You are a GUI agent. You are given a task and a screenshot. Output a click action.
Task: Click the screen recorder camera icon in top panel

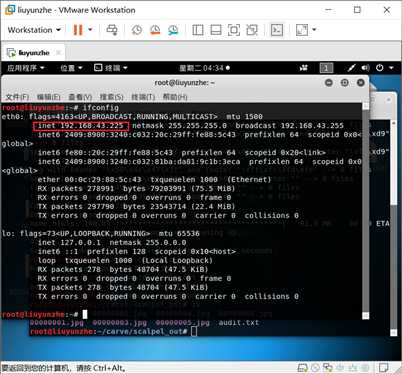coord(303,68)
